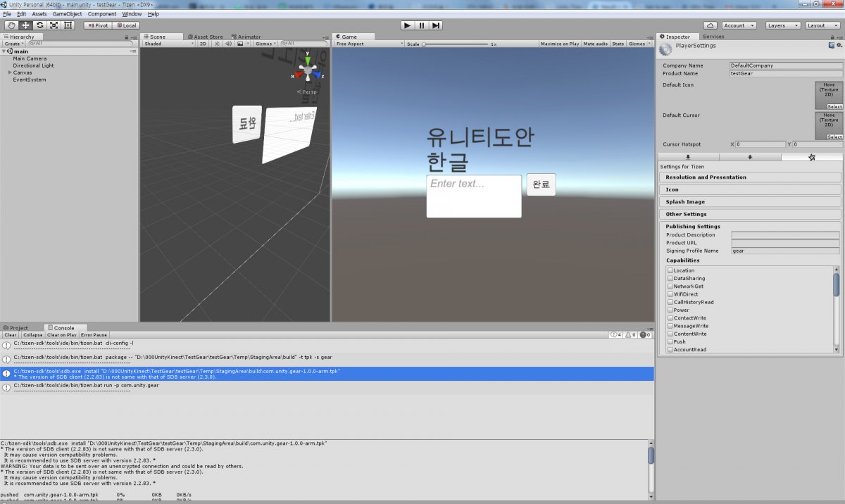Screen dimensions: 845x504
Task: Open the GameObject menu
Action: [x=67, y=14]
